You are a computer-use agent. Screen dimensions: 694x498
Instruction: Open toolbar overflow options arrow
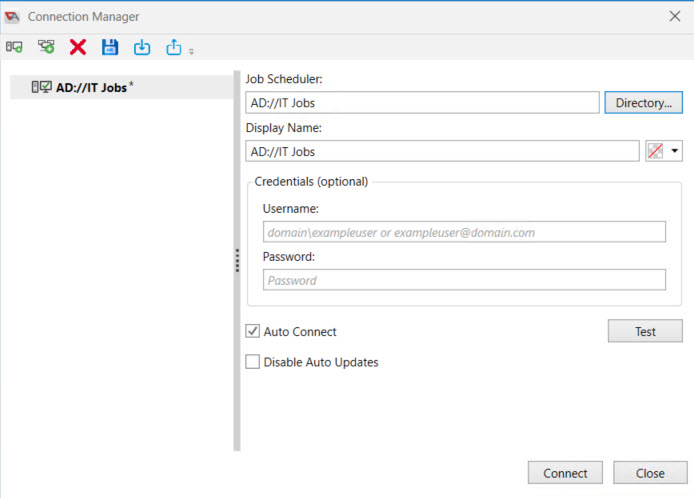click(x=192, y=51)
